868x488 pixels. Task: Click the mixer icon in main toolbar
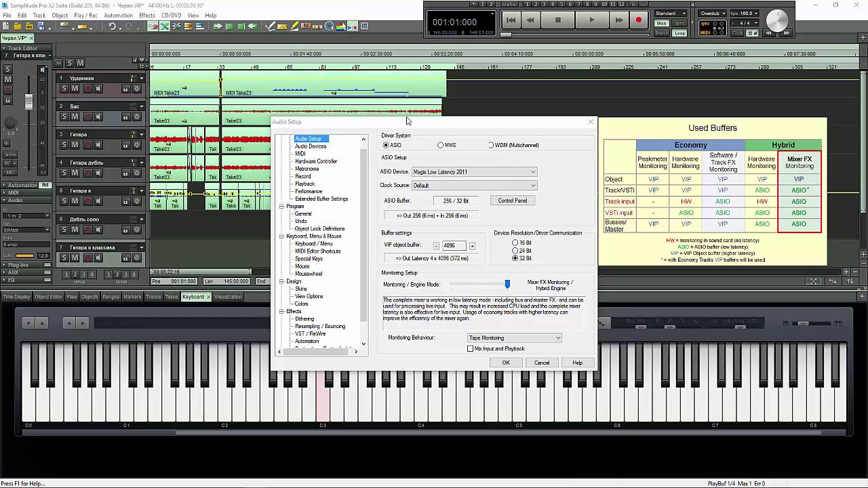365,26
